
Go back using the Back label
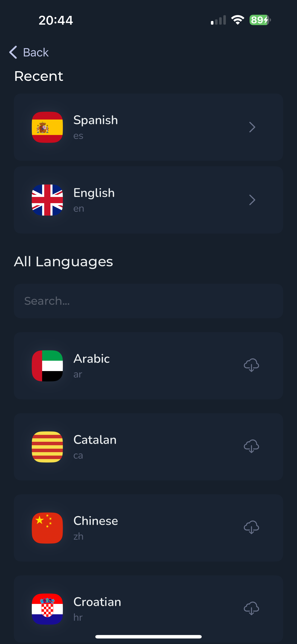coord(36,53)
